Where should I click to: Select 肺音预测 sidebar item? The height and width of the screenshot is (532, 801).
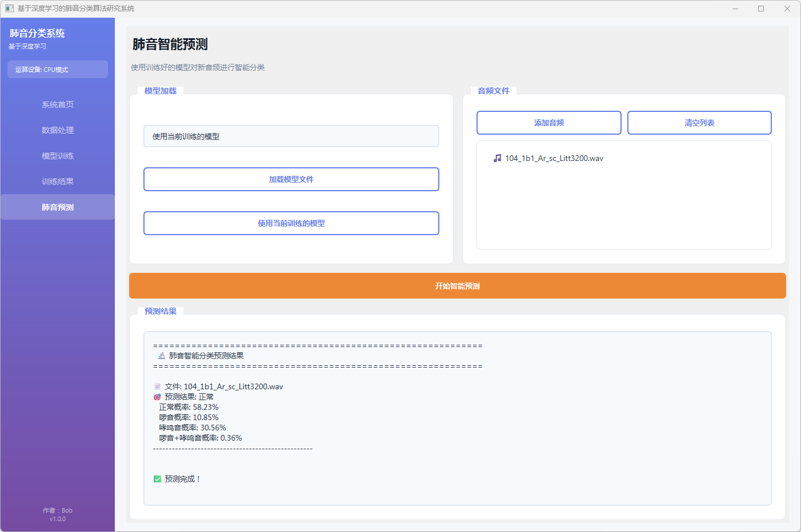[x=58, y=207]
